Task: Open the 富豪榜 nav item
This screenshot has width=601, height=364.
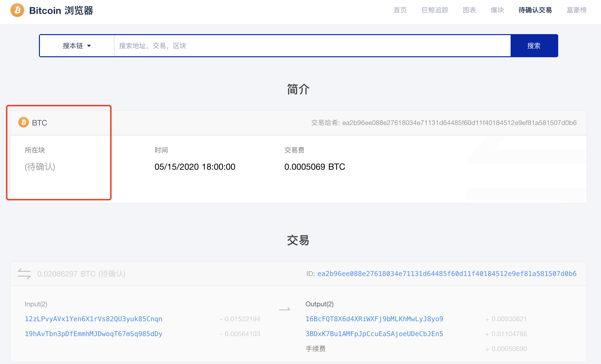Action: (x=577, y=10)
